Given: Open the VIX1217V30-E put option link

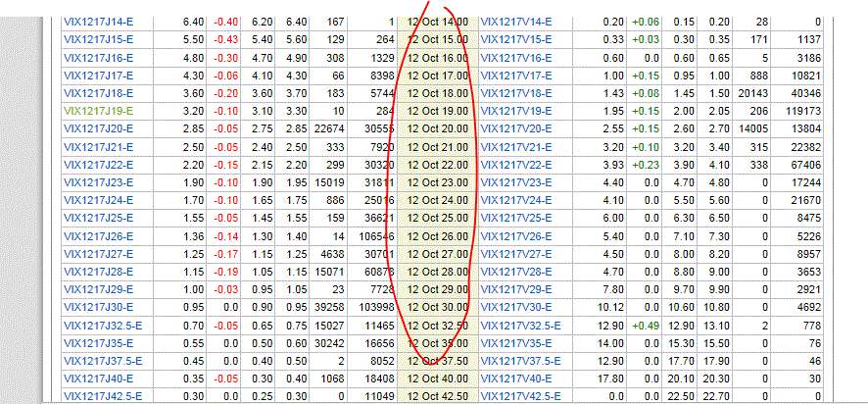Looking at the screenshot, I should click(516, 308).
